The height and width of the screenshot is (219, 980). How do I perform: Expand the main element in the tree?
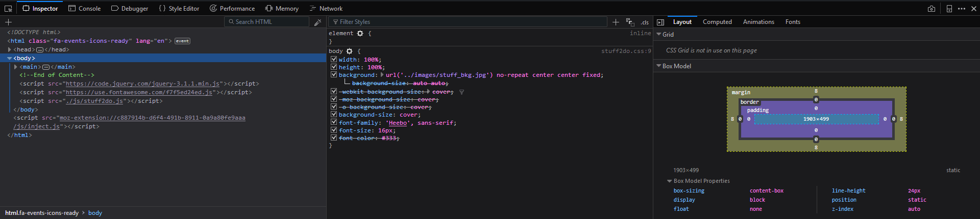16,67
